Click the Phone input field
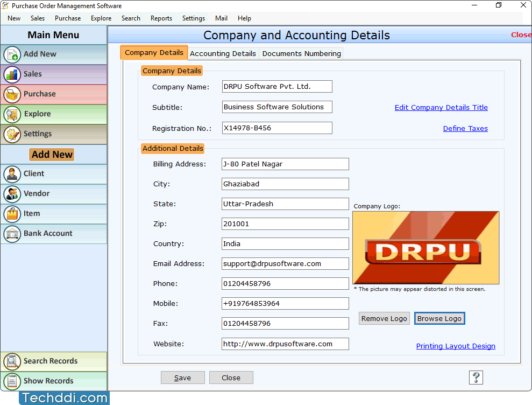This screenshot has width=532, height=405. [x=285, y=284]
